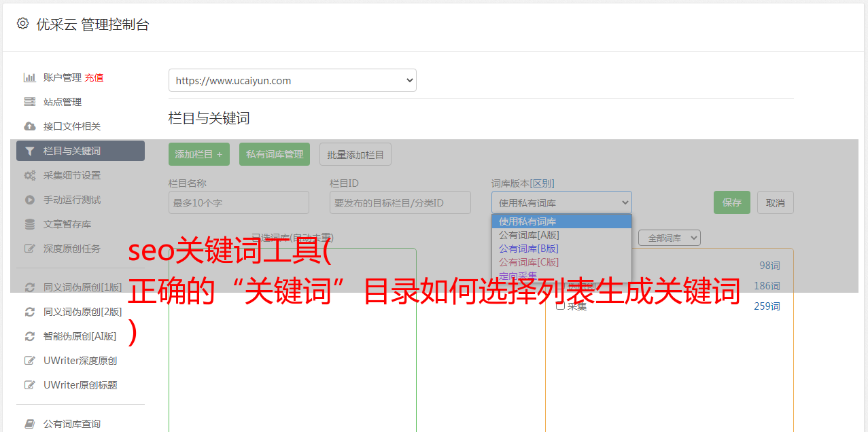This screenshot has width=868, height=432.
Task: Click the 栏目ID input field
Action: (x=400, y=202)
